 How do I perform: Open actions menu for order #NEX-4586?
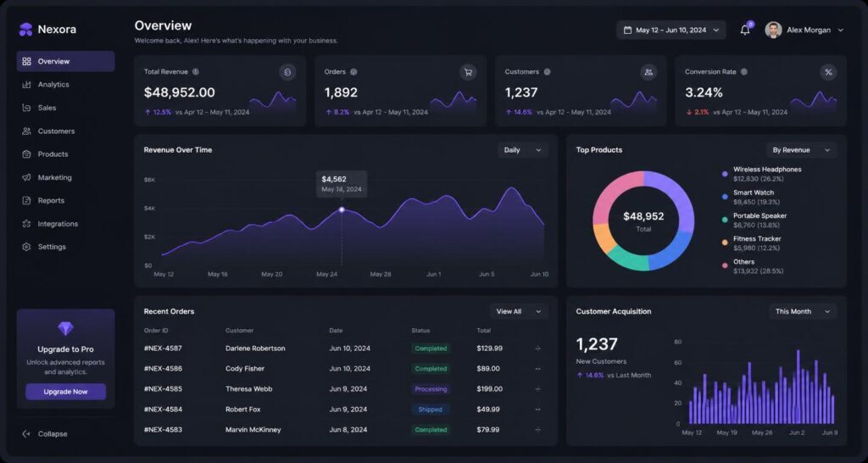537,369
